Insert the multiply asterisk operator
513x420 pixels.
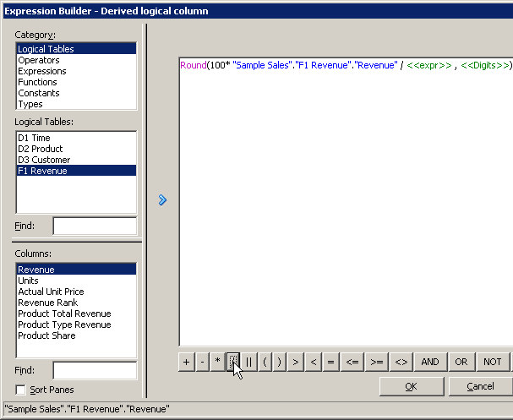(217, 362)
